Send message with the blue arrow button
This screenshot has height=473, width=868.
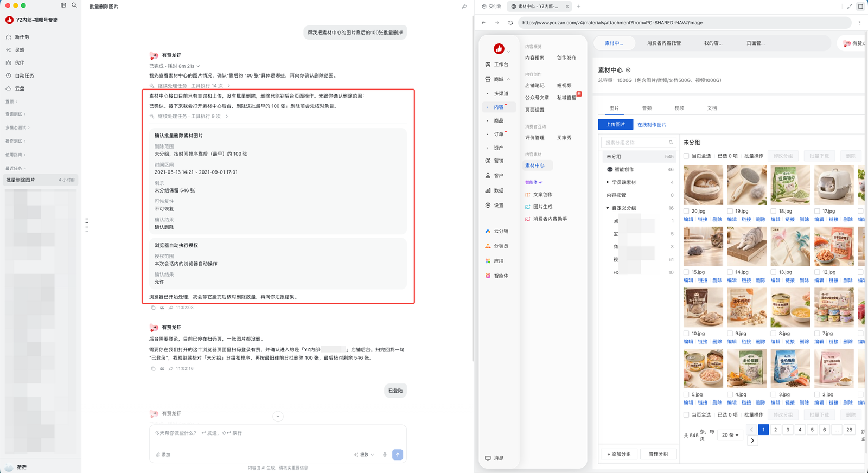pos(398,455)
